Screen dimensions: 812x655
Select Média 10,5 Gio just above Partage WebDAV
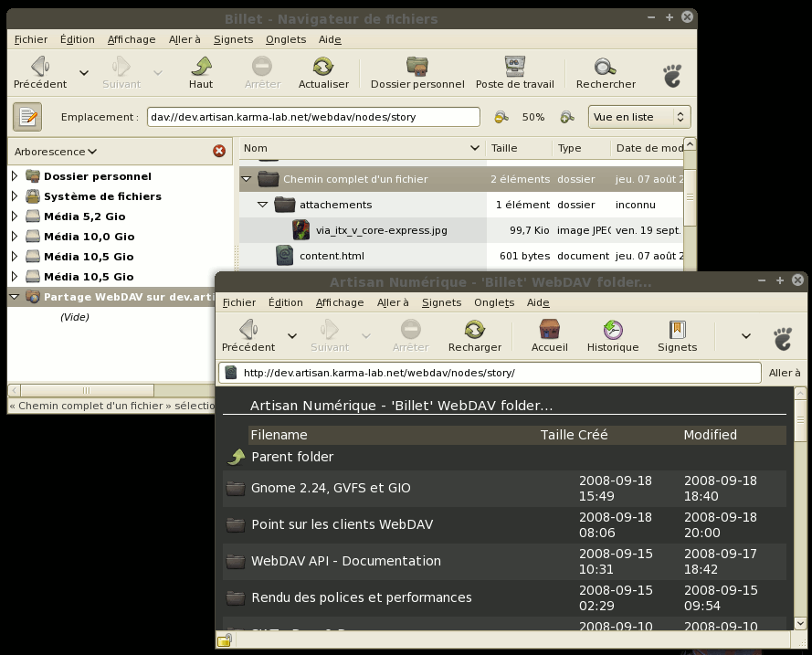pos(89,277)
